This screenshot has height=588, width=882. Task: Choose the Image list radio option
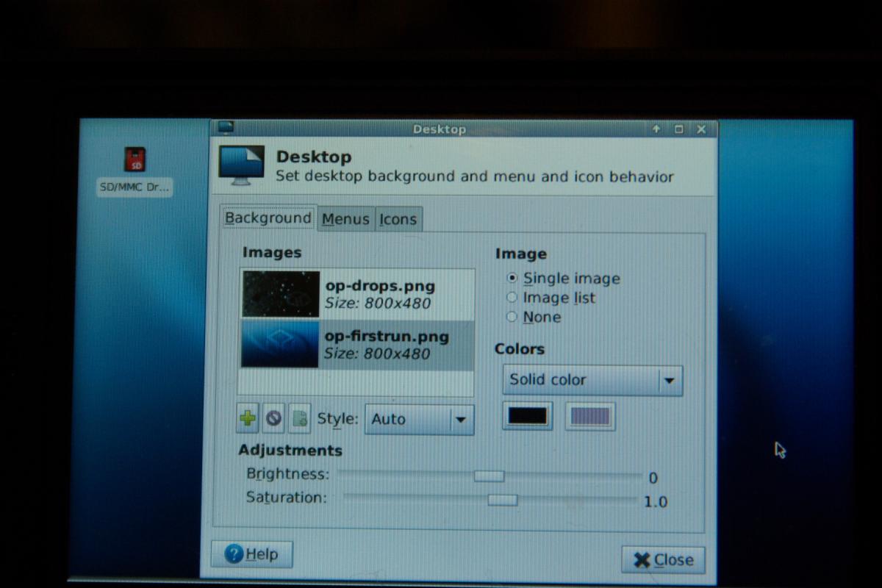point(512,298)
